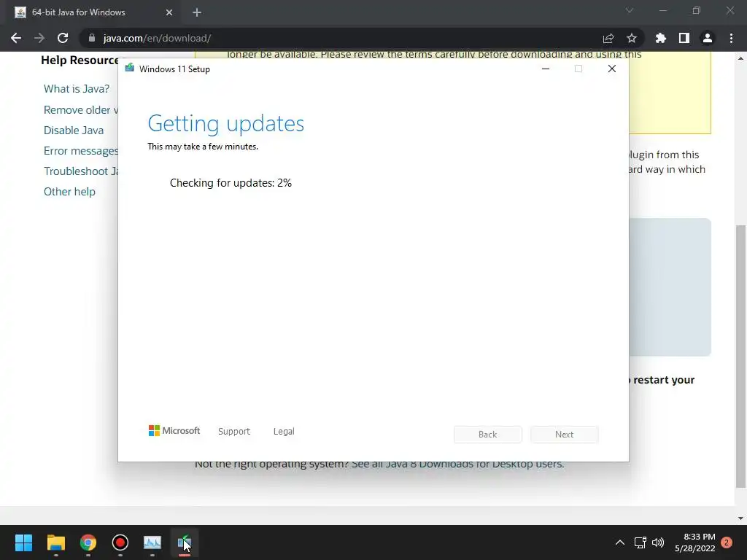Open the 'Troubleshoot Java' help link

[x=80, y=171]
